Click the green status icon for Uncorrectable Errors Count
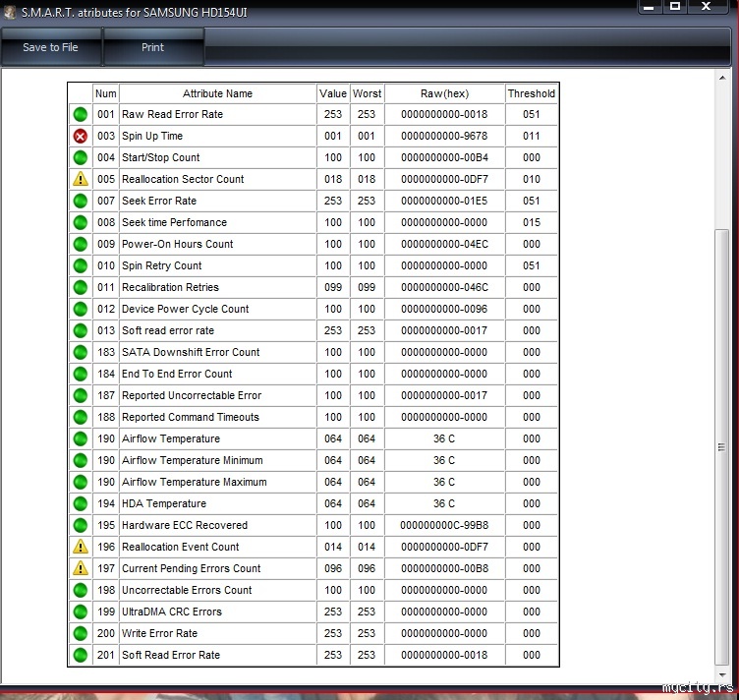739x700 pixels. coord(81,590)
